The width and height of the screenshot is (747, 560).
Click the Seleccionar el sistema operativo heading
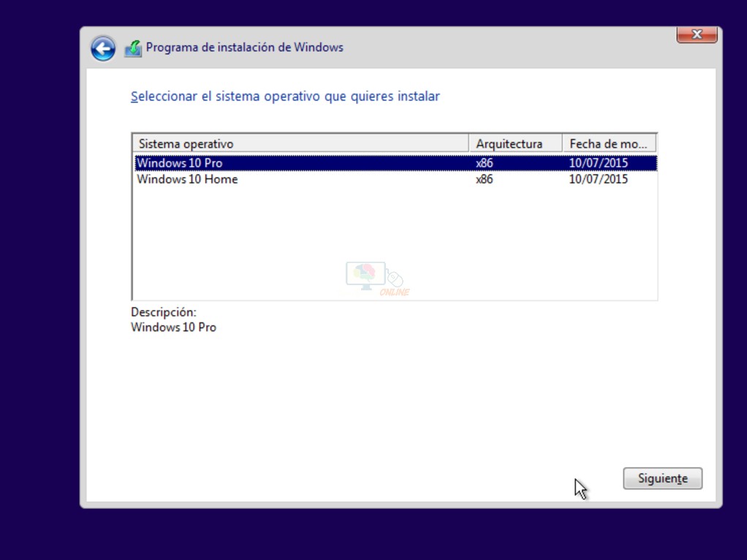(285, 97)
